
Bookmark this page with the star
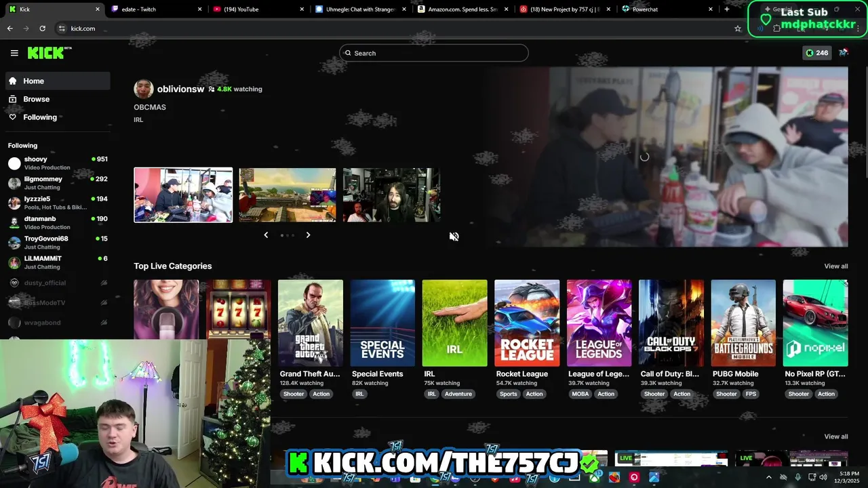coord(738,28)
